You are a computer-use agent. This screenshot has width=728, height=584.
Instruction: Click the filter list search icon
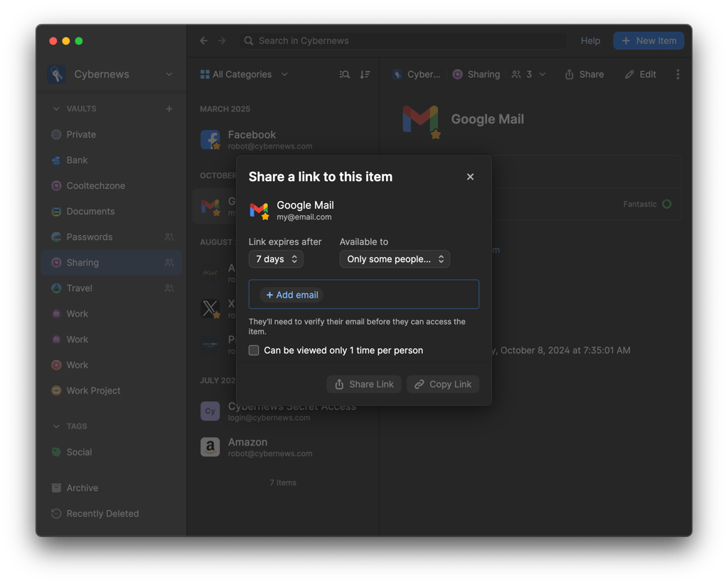click(x=345, y=74)
